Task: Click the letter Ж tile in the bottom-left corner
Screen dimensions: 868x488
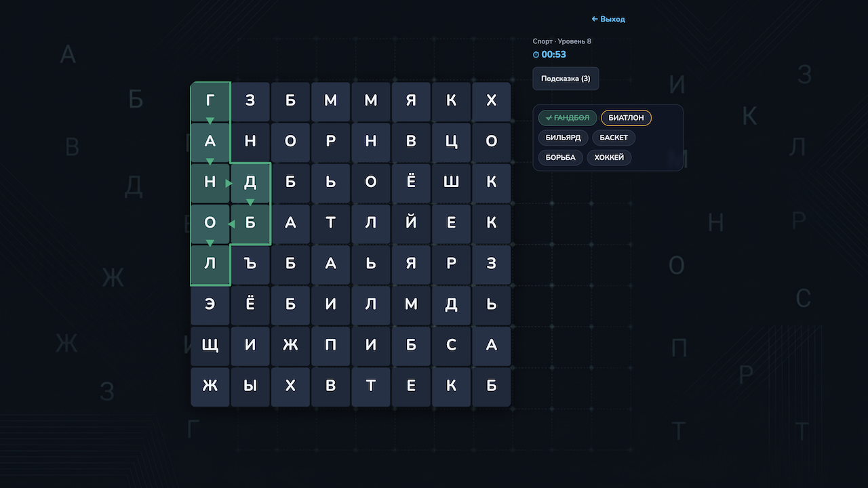Action: click(x=210, y=386)
